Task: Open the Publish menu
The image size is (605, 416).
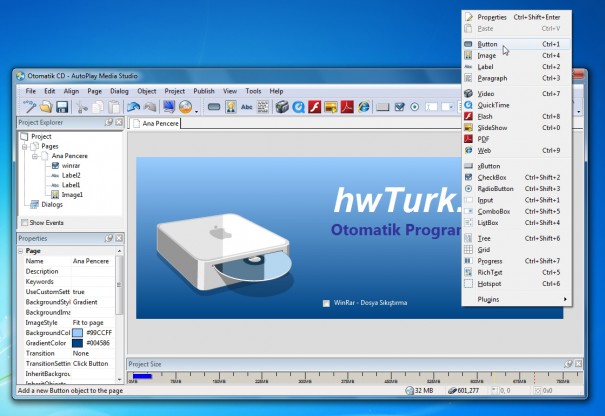Action: [x=204, y=91]
